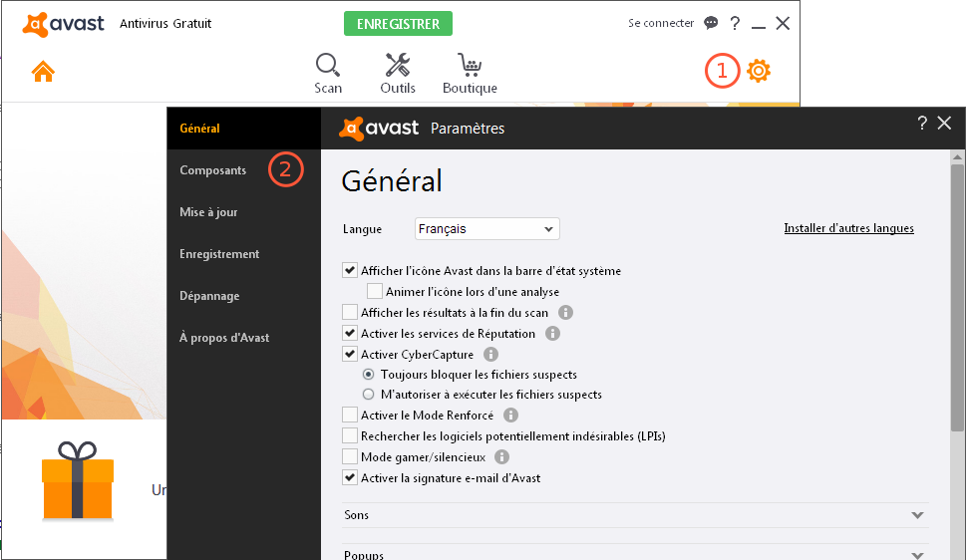Click Avast logo in Paramètres header

pos(379,129)
